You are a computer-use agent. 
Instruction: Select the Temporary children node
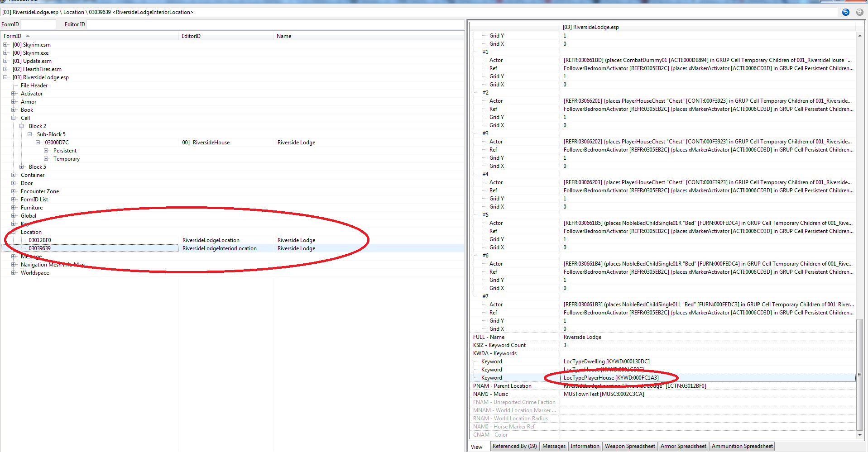(67, 159)
